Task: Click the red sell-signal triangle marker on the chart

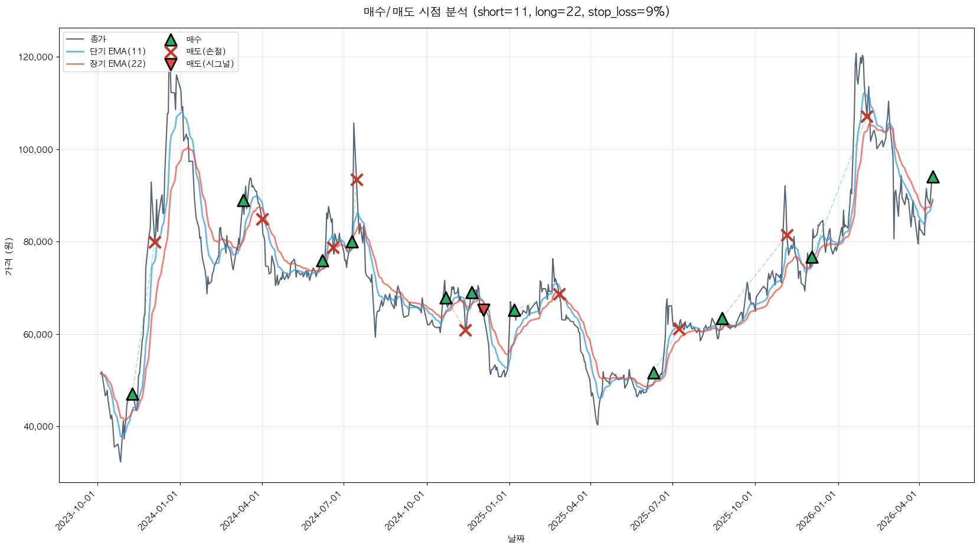Action: click(x=484, y=309)
